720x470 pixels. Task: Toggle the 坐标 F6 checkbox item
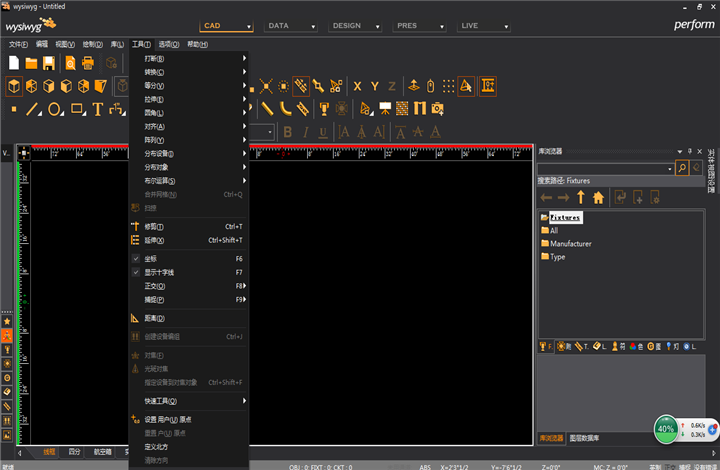coord(189,259)
